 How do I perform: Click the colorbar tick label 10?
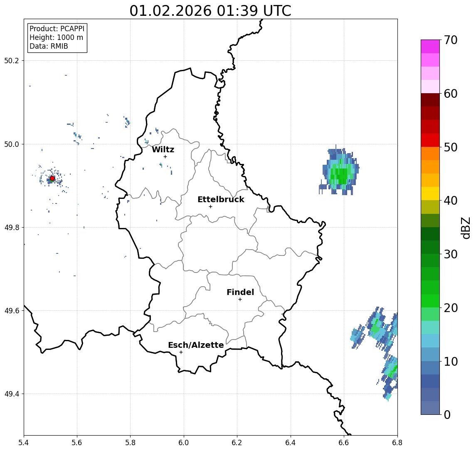tap(451, 362)
